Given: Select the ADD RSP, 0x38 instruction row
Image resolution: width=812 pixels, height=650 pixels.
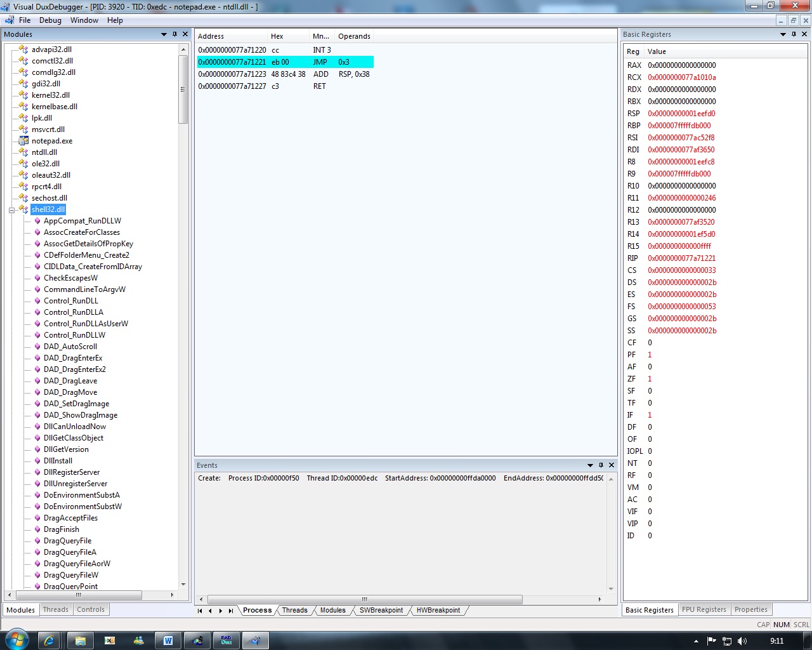Looking at the screenshot, I should 285,74.
